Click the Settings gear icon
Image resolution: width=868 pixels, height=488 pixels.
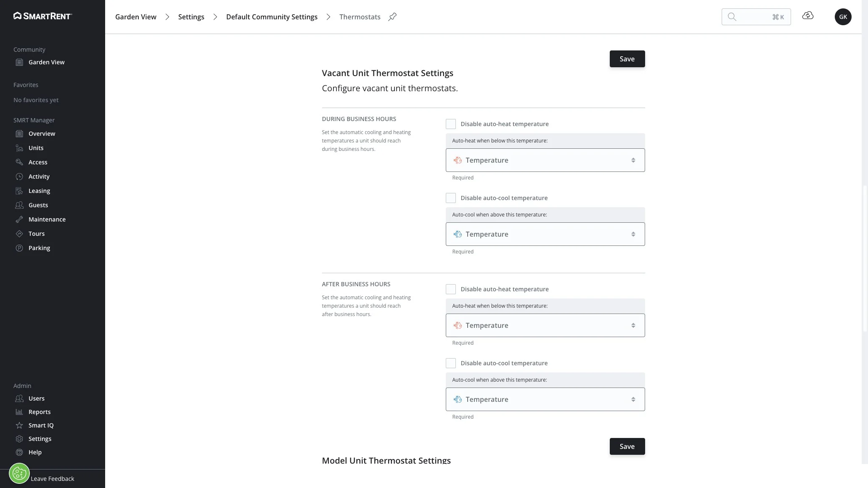(19, 439)
